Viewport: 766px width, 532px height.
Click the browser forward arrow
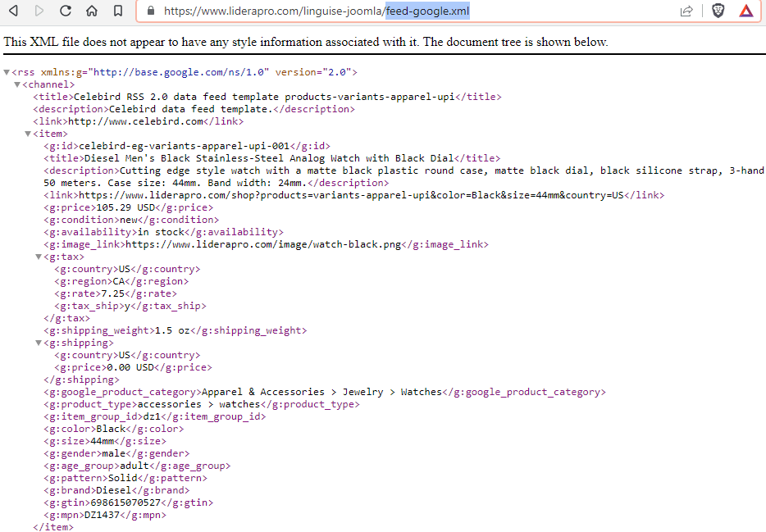click(x=39, y=11)
